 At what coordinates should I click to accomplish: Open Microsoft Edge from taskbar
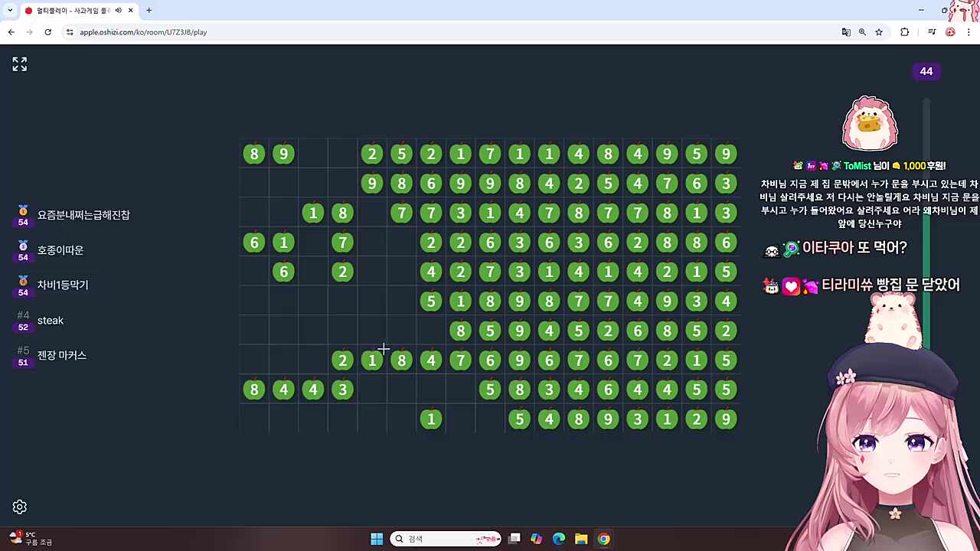pyautogui.click(x=559, y=539)
